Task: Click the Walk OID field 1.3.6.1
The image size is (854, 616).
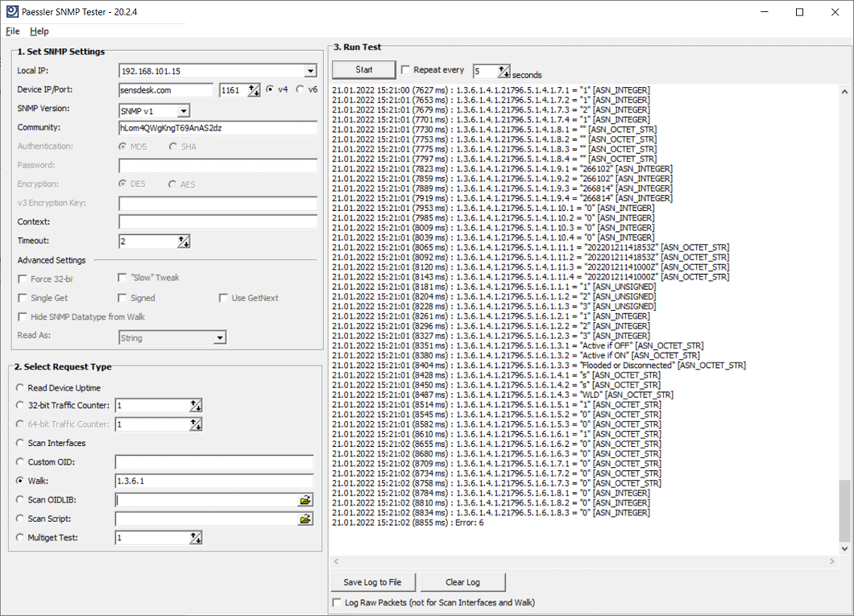Action: click(x=214, y=481)
